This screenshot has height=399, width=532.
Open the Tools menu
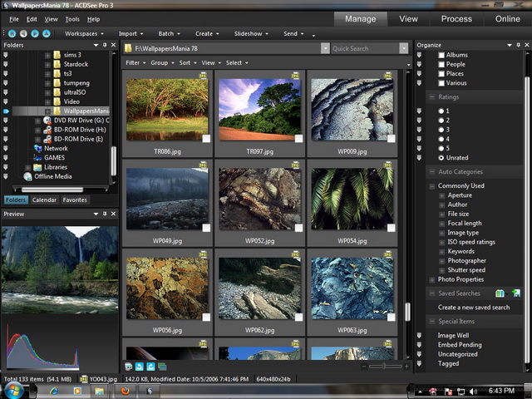(72, 18)
